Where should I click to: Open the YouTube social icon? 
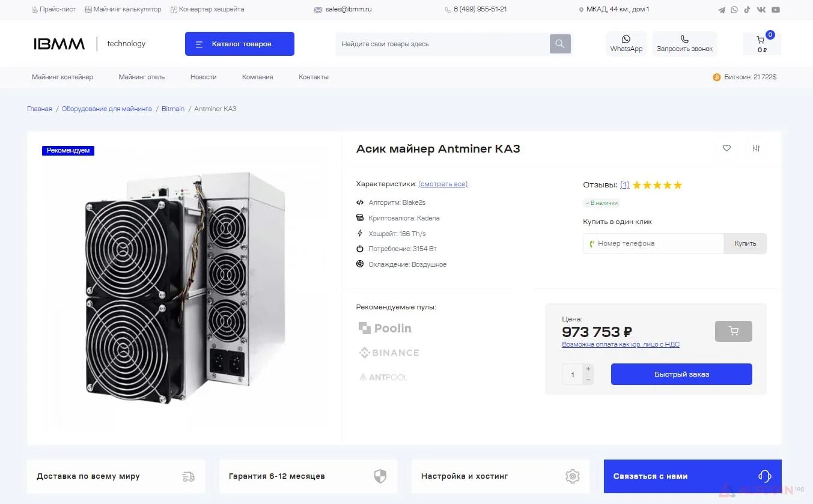tap(776, 10)
